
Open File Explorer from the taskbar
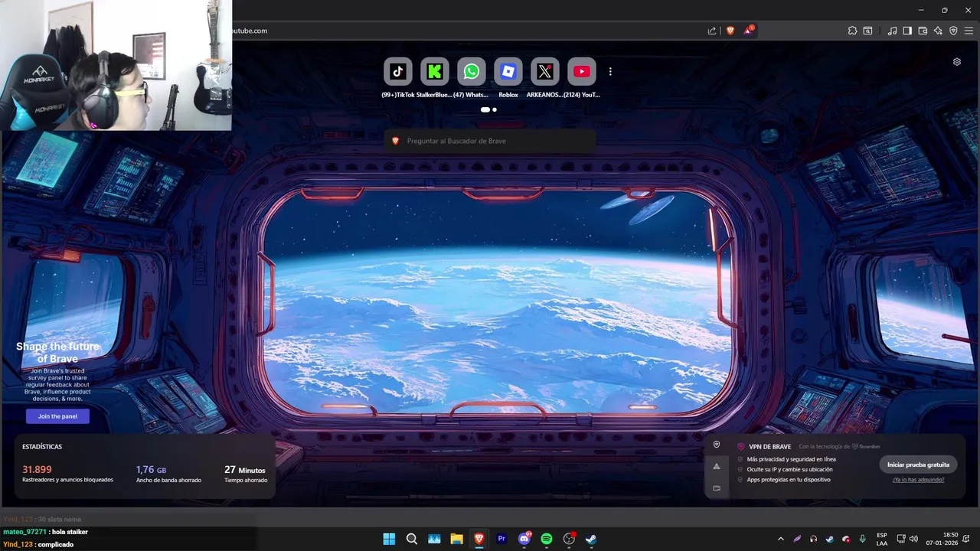pos(456,539)
